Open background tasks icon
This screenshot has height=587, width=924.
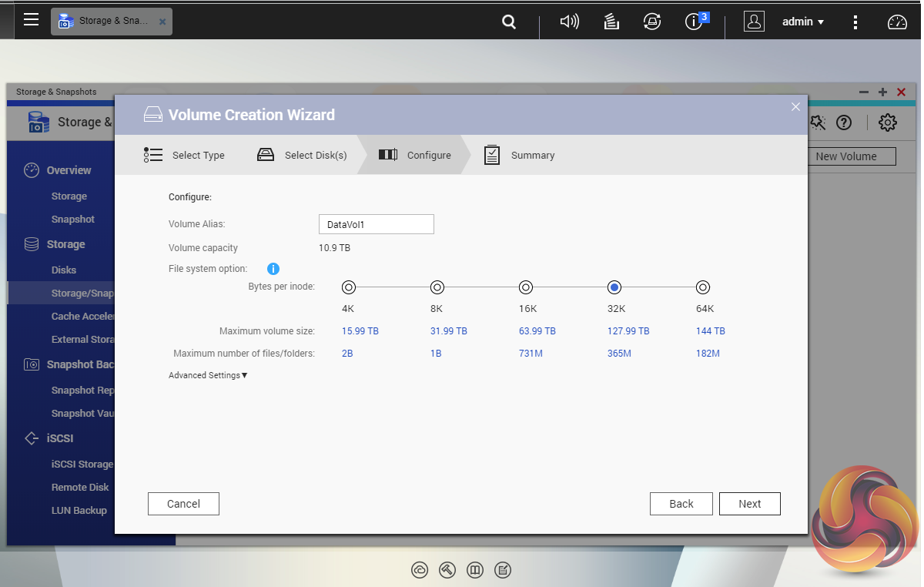[611, 22]
